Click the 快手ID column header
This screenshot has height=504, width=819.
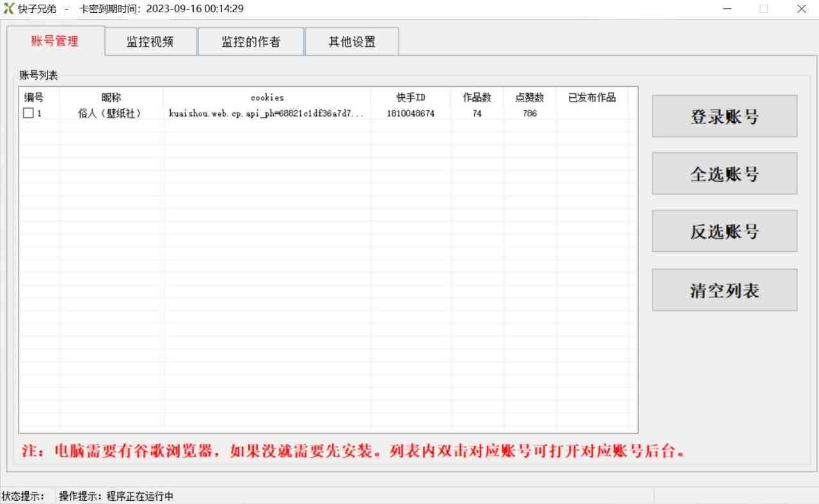411,97
